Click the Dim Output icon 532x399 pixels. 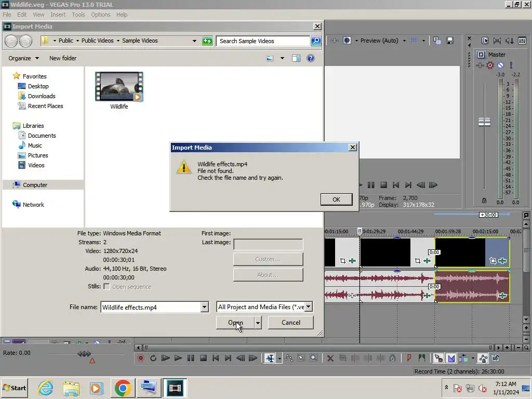pyautogui.click(x=510, y=41)
